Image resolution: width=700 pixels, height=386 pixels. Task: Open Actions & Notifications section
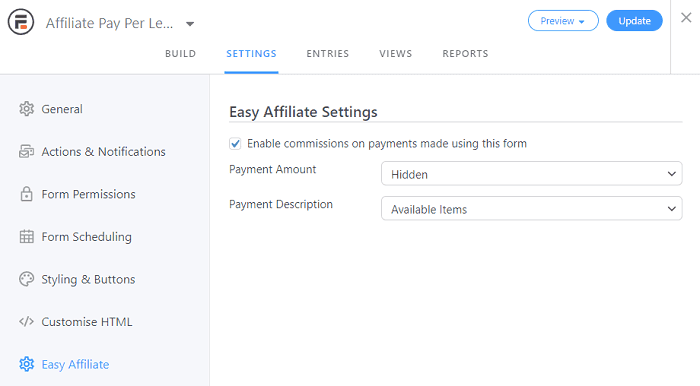(104, 152)
